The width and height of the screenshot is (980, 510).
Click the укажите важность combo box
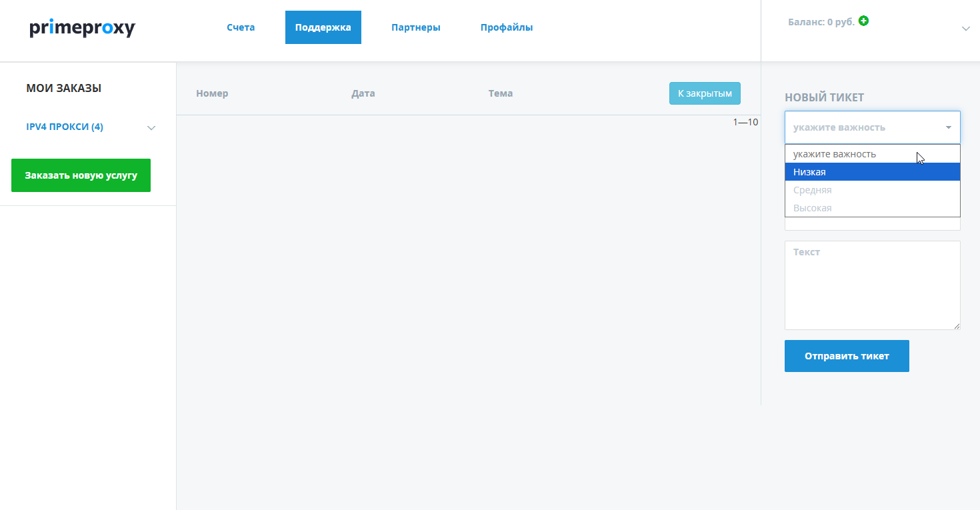pos(873,127)
